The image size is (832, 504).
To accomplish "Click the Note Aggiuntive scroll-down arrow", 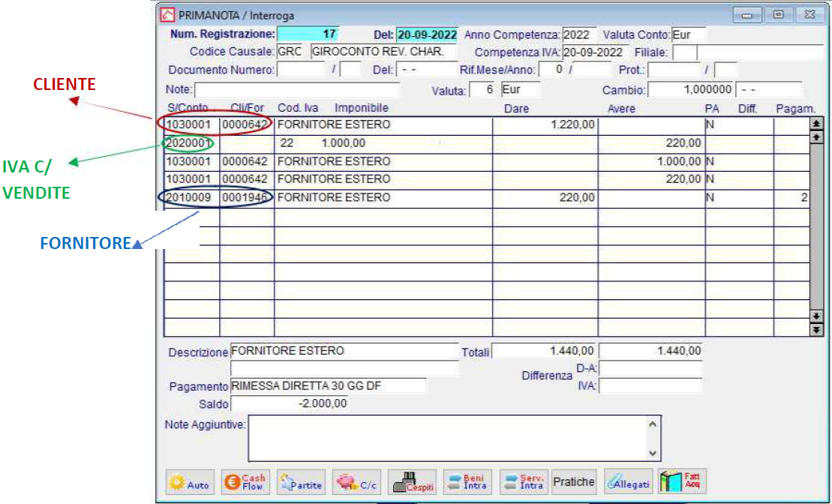I will pyautogui.click(x=653, y=453).
